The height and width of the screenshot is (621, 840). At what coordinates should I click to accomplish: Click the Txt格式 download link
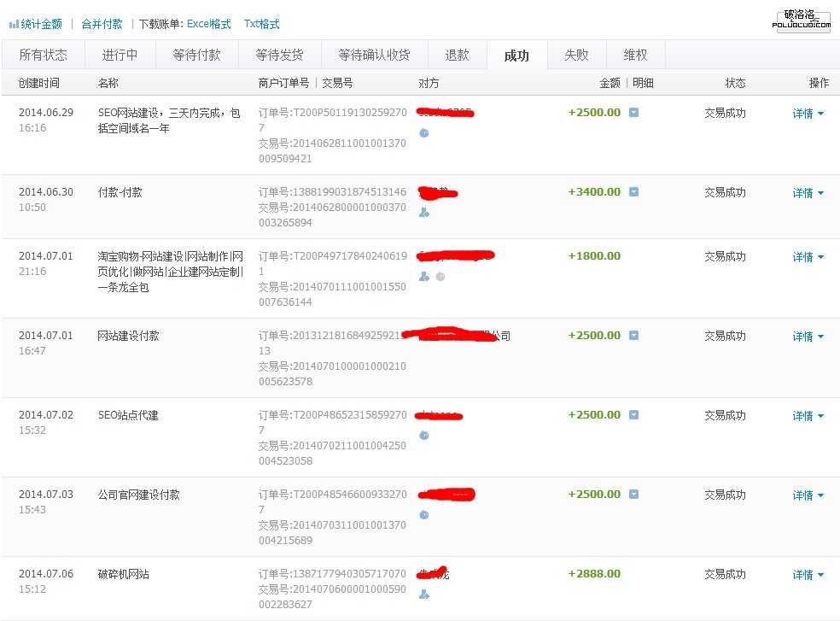tap(261, 24)
